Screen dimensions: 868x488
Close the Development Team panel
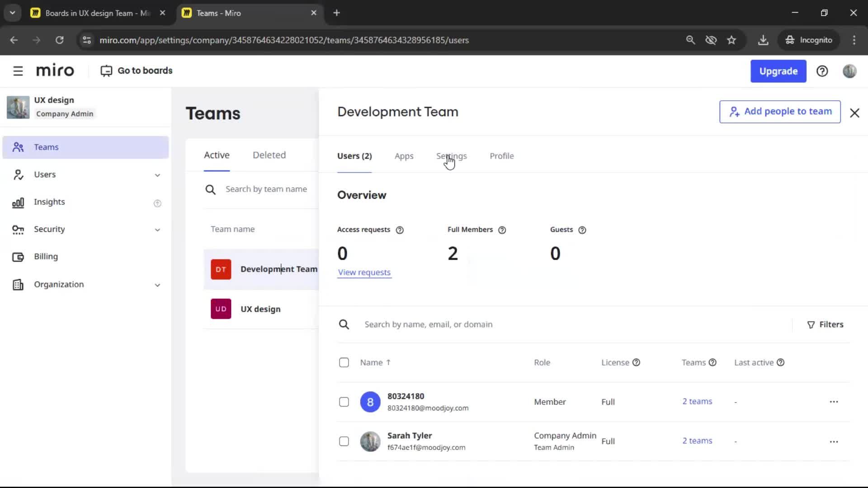click(x=854, y=113)
